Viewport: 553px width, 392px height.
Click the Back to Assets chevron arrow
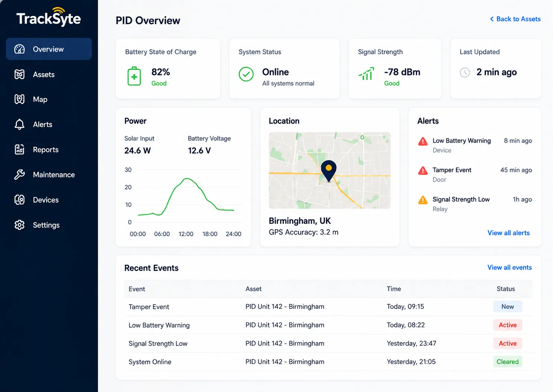click(x=492, y=19)
